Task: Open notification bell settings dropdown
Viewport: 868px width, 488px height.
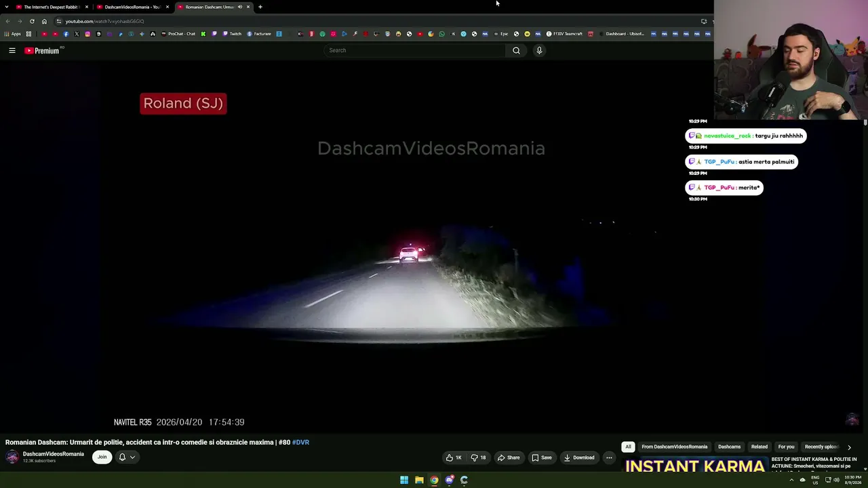Action: (127, 457)
